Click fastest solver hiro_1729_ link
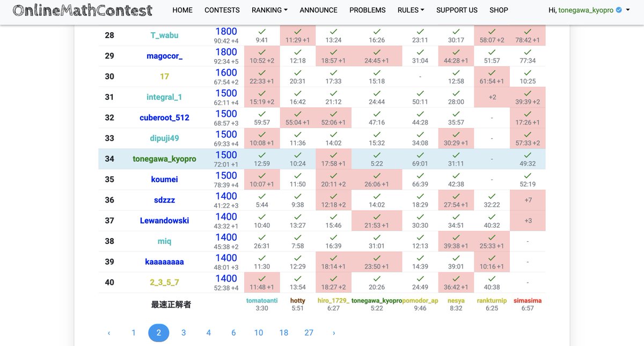644x346 pixels. click(x=333, y=301)
